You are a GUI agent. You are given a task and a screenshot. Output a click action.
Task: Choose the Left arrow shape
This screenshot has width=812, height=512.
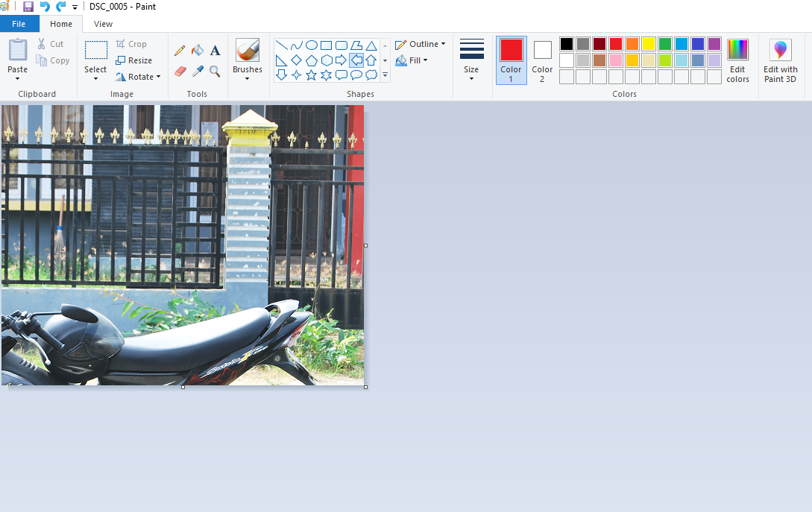[356, 60]
